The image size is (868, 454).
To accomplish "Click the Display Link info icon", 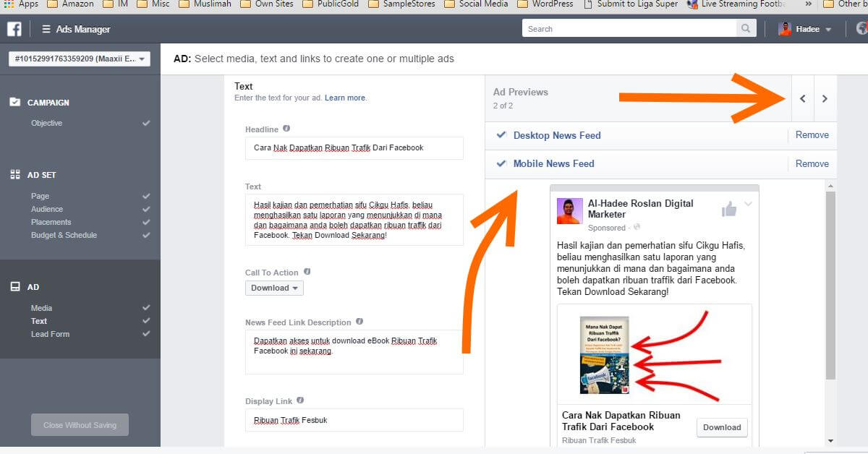I will coord(300,401).
